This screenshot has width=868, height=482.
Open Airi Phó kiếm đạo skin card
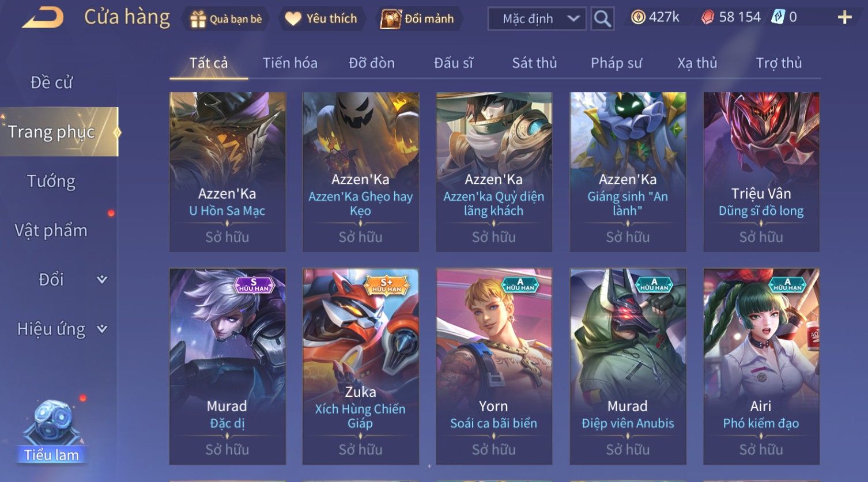click(761, 366)
